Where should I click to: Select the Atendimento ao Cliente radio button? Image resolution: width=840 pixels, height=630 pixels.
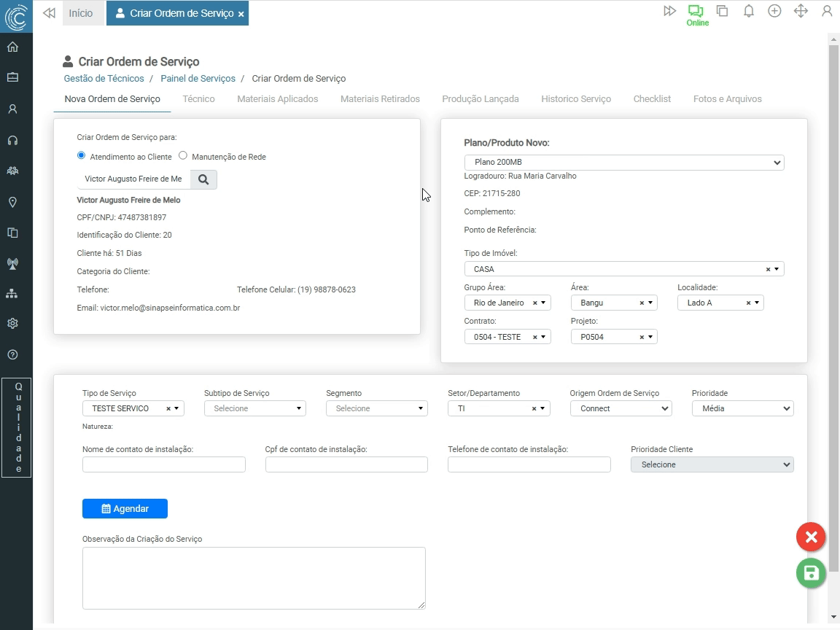click(x=81, y=155)
